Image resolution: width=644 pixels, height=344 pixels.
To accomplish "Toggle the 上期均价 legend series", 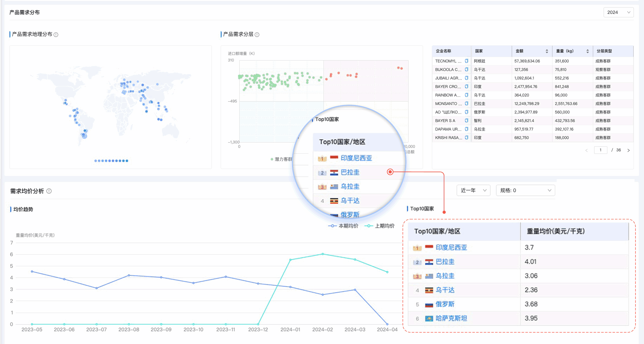I will [380, 226].
